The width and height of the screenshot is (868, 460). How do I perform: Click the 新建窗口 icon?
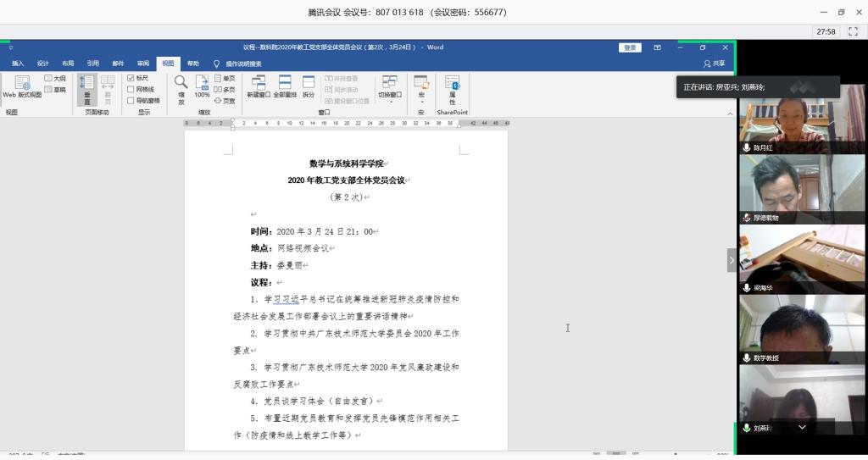click(x=259, y=86)
